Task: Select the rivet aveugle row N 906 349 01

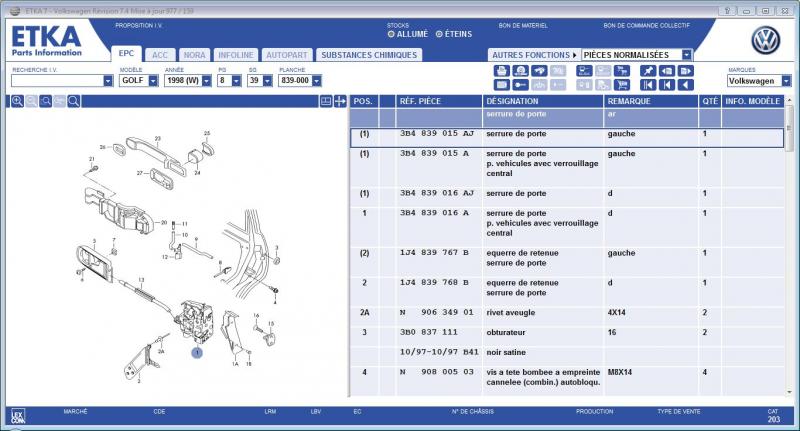Action: click(x=566, y=317)
